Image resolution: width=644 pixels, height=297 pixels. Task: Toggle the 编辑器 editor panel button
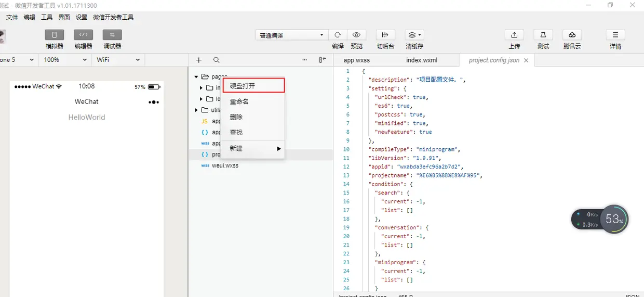(x=83, y=35)
